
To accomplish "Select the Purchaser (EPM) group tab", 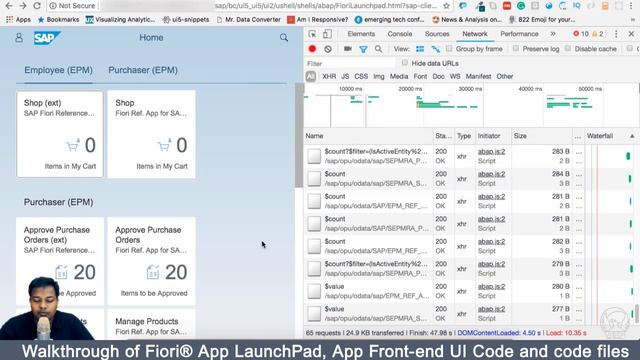I will point(143,70).
